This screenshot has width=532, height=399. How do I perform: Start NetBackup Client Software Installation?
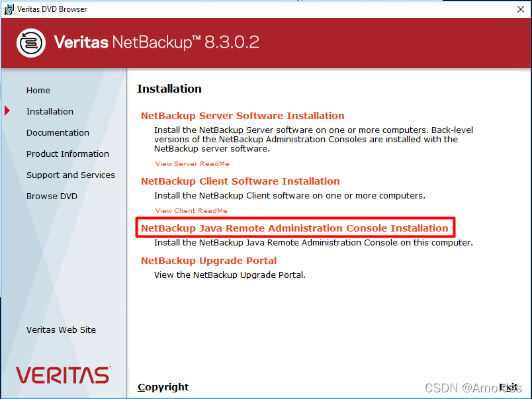point(240,181)
